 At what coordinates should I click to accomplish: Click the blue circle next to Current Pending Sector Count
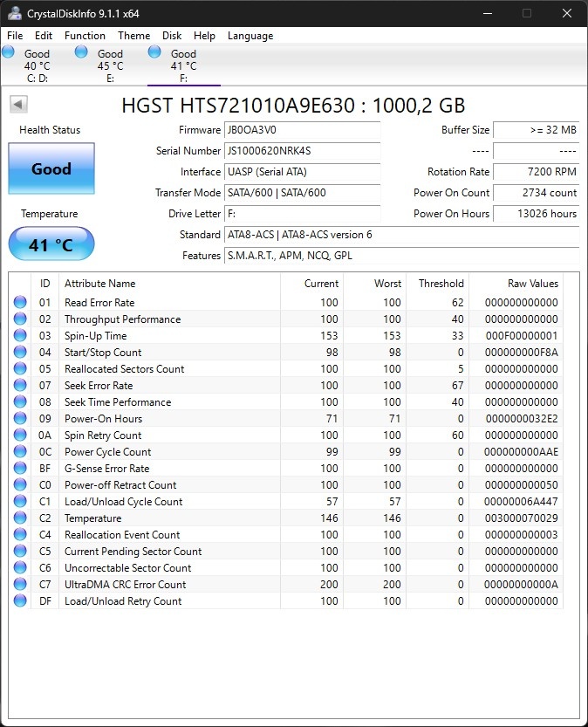(19, 551)
